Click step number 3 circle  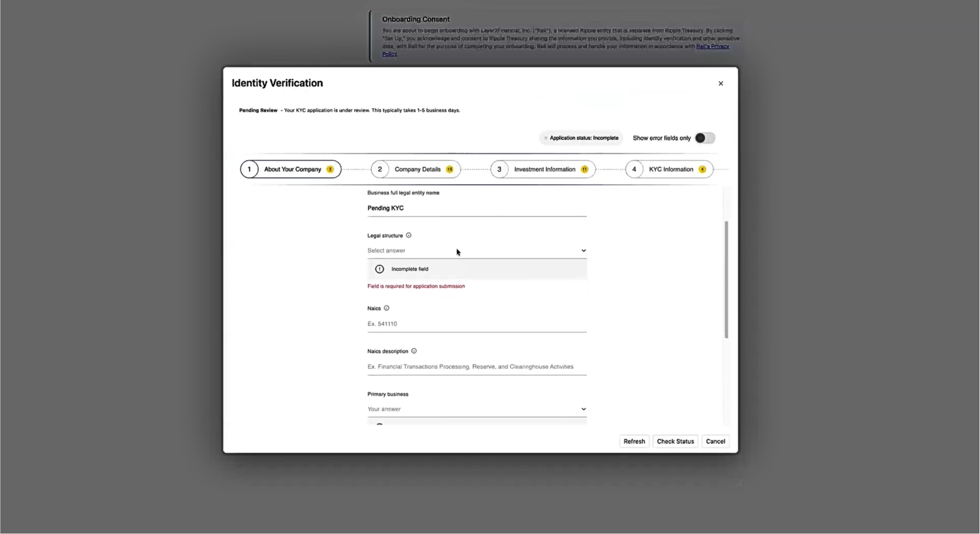pyautogui.click(x=499, y=169)
